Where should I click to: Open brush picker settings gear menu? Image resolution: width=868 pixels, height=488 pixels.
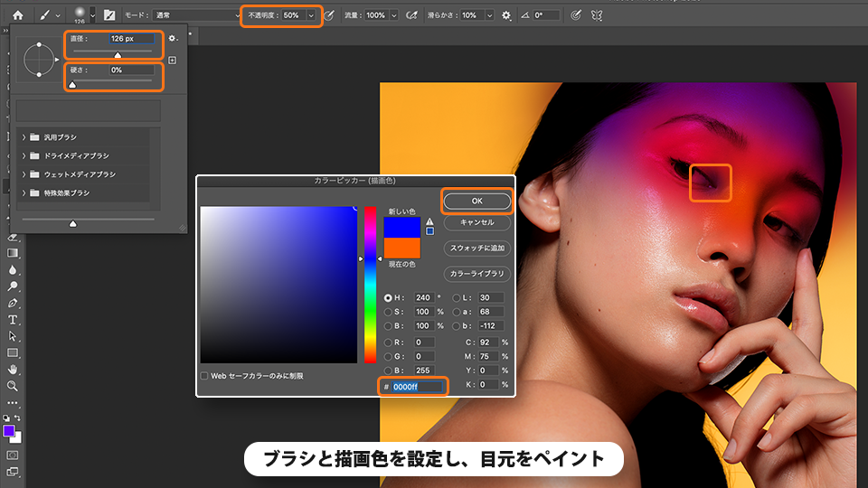(x=173, y=38)
